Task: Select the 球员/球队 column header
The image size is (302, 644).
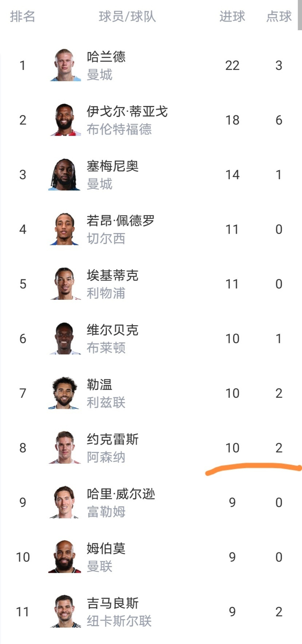Action: 127,16
